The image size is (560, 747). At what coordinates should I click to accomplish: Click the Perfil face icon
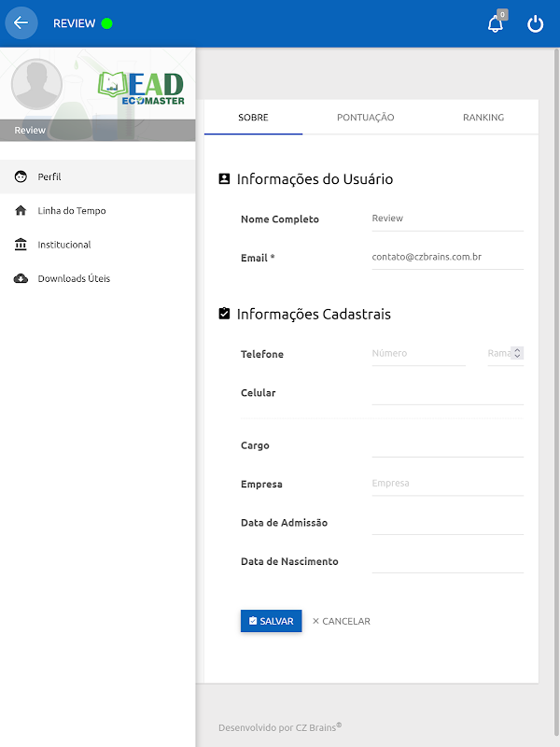[x=21, y=176]
